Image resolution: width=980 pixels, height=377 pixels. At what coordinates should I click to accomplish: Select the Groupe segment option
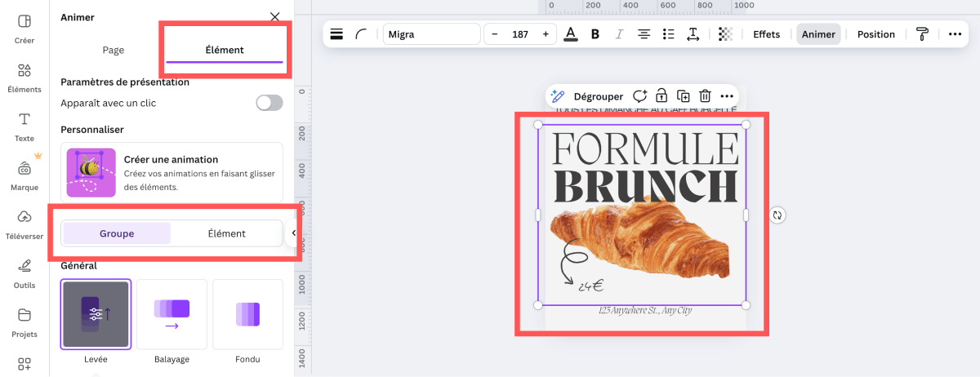coord(117,233)
